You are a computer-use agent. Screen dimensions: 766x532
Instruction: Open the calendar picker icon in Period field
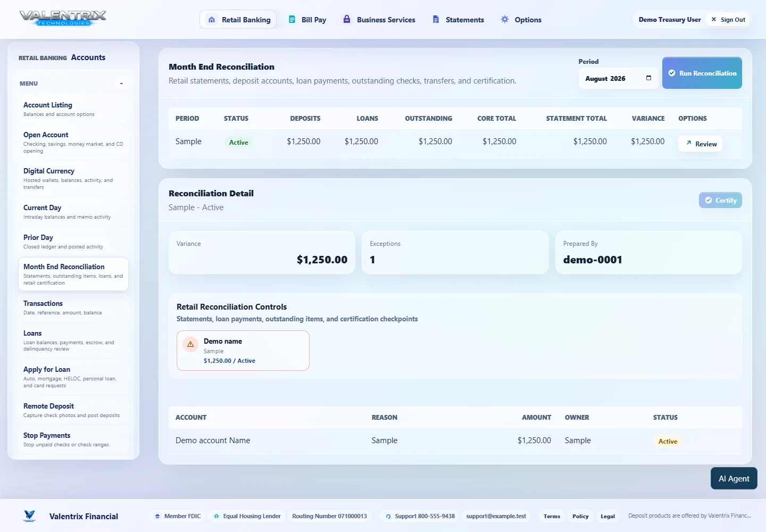click(648, 78)
